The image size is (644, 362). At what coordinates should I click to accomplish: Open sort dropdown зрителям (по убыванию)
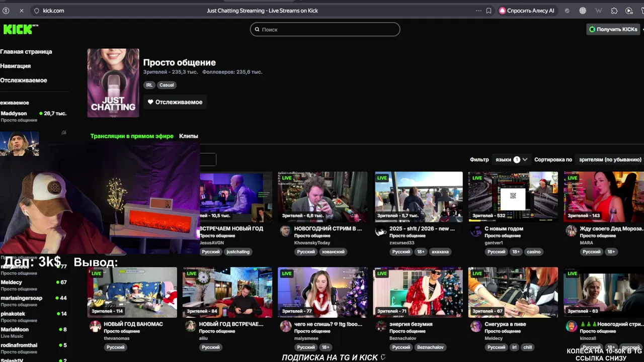610,159
